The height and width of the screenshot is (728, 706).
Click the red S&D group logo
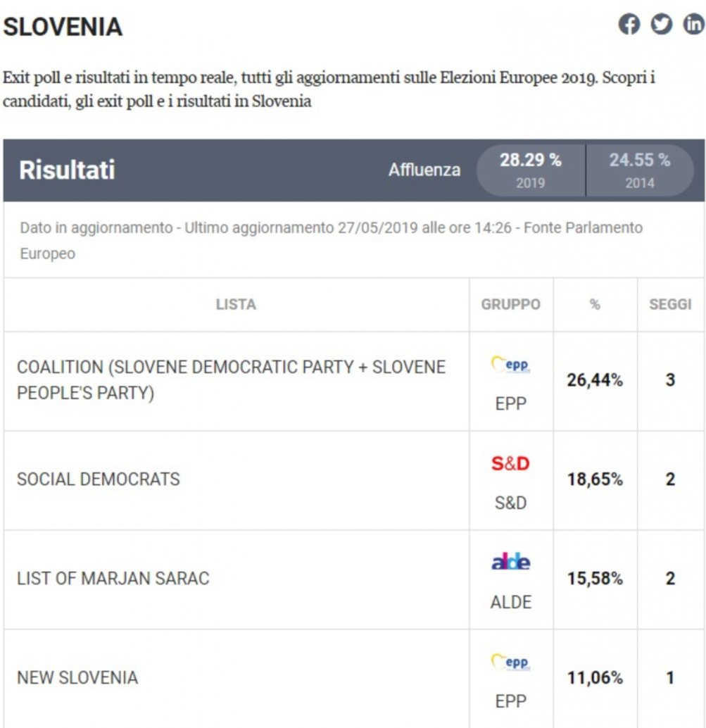pyautogui.click(x=510, y=463)
